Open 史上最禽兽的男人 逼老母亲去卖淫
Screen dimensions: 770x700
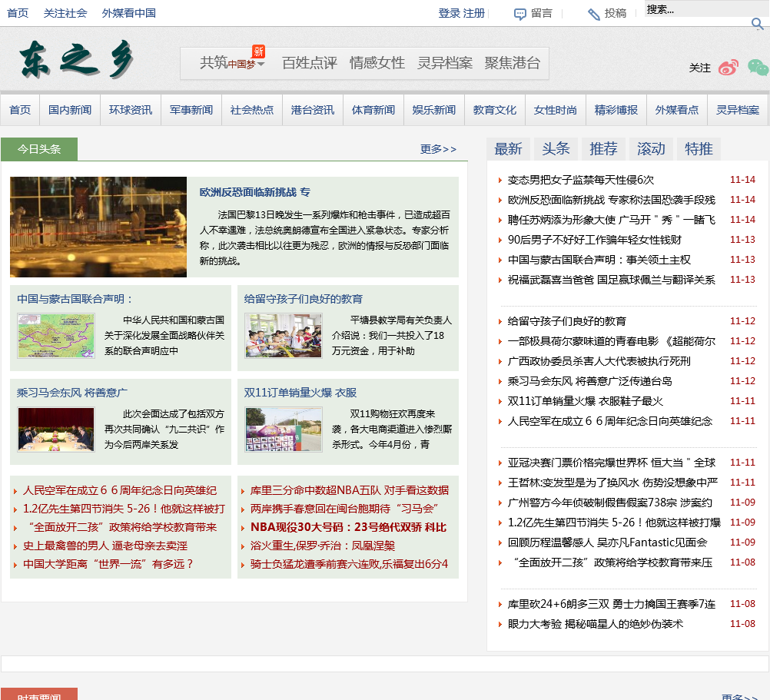coord(105,546)
